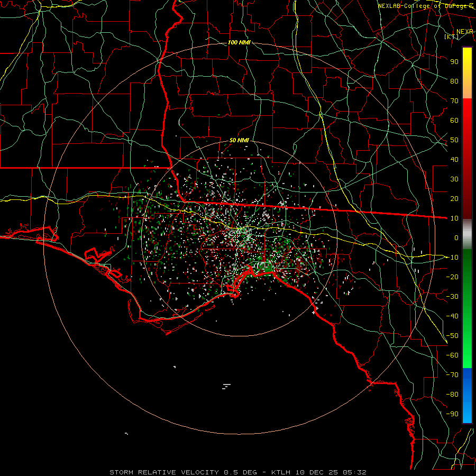Image resolution: width=476 pixels, height=476 pixels.
Task: Click the negative 80 scale label
Action: pyautogui.click(x=452, y=395)
